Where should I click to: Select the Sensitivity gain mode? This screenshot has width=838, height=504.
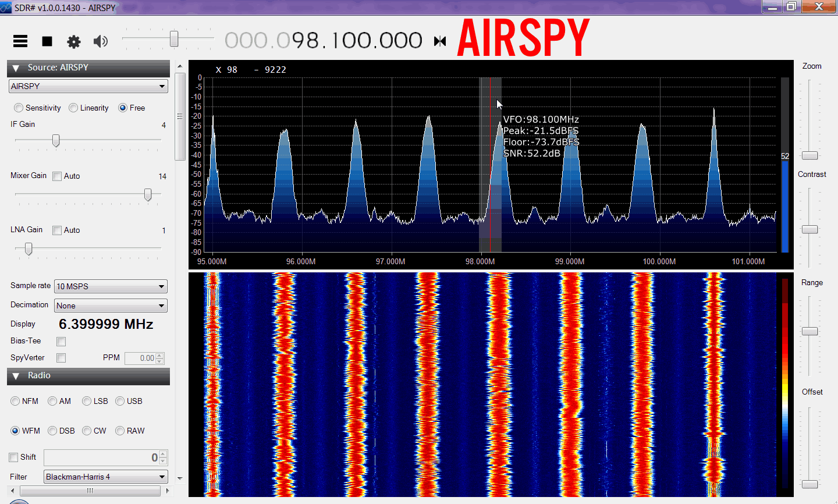[x=19, y=108]
